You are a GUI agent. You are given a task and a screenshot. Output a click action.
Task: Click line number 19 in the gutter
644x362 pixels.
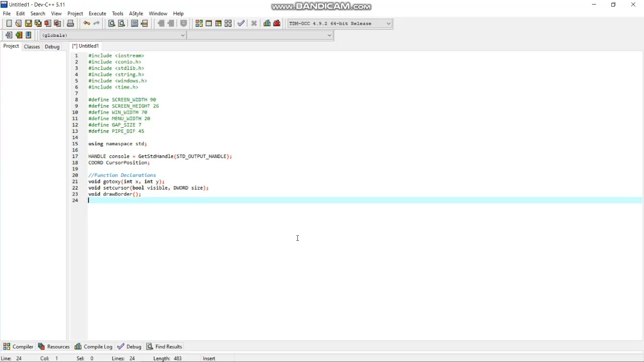coord(75,169)
